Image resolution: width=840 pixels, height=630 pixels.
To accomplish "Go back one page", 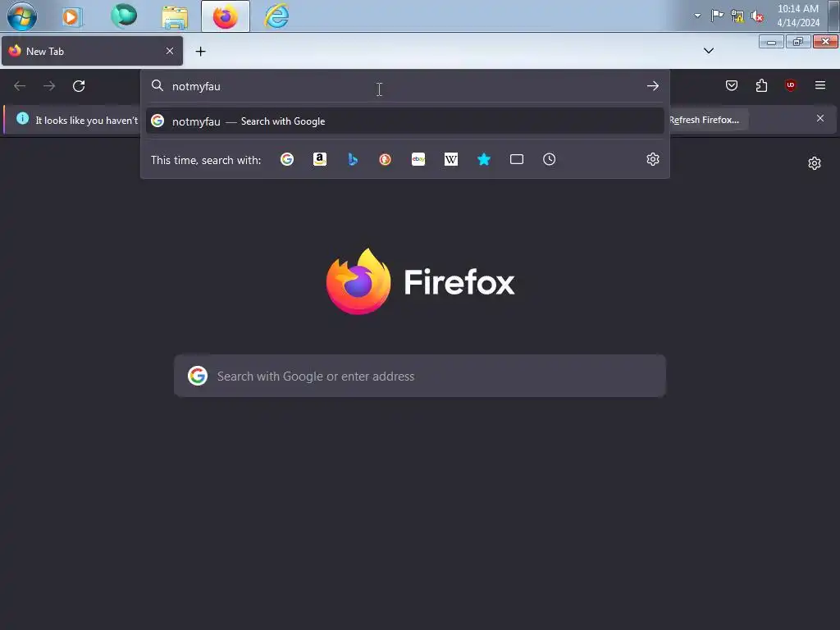I will click(20, 85).
